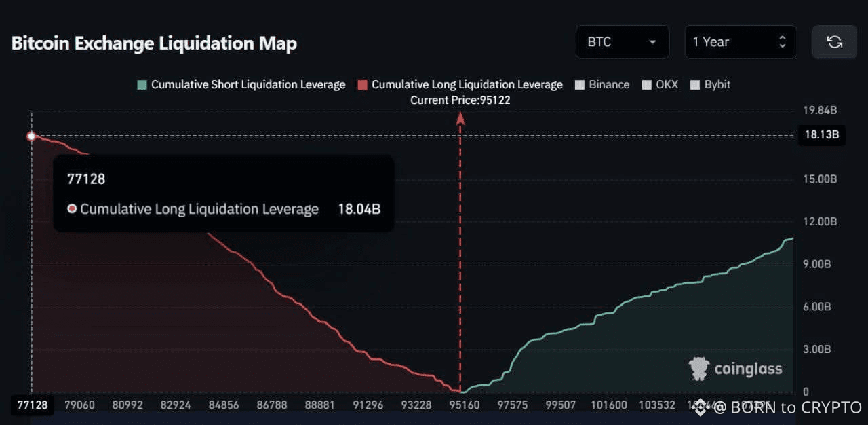
Task: Click the Coinglass logo watermark
Action: pyautogui.click(x=736, y=369)
